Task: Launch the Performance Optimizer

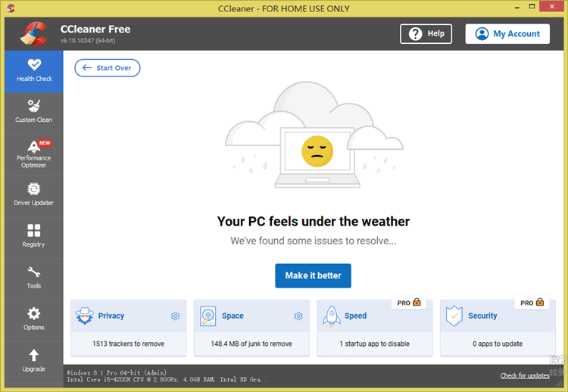Action: coord(34,154)
